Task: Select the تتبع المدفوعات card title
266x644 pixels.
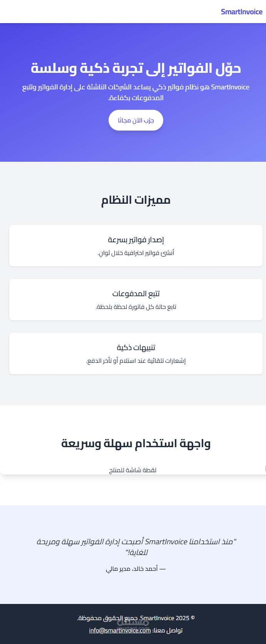Action: coord(136,294)
